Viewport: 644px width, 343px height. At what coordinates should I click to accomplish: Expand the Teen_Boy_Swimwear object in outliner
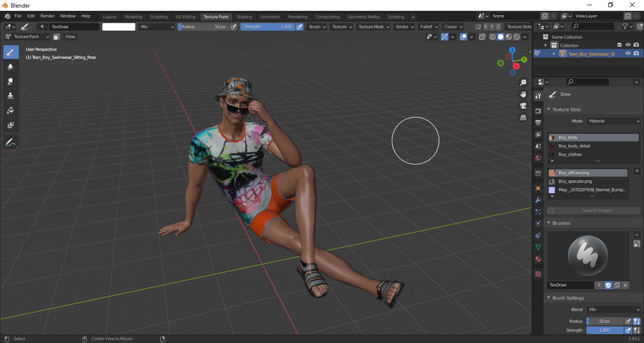pos(554,54)
